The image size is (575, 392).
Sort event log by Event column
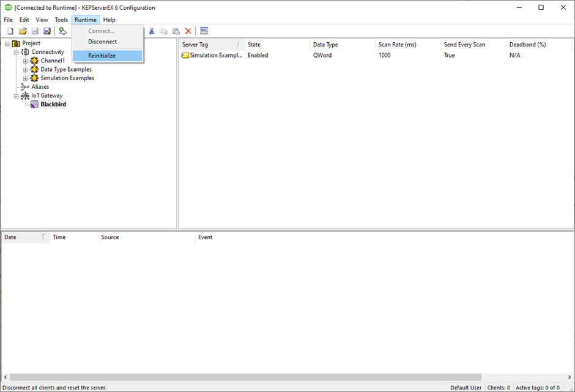coord(384,237)
